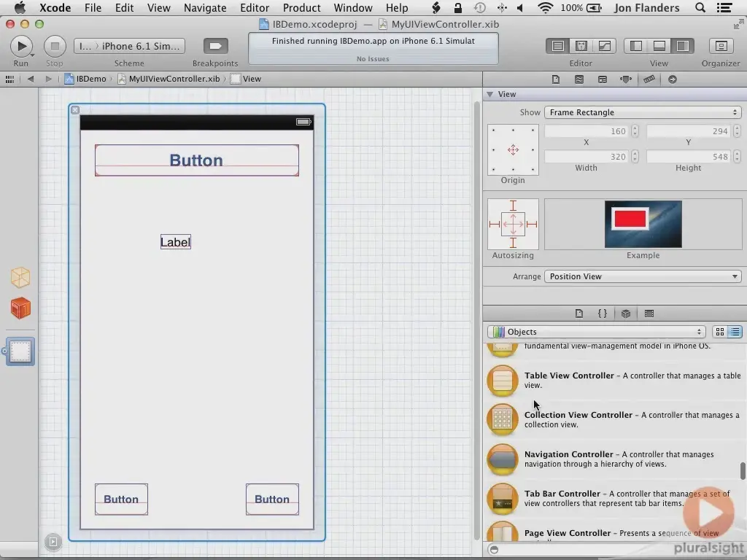Open the Connections inspector arrow icon

[673, 79]
